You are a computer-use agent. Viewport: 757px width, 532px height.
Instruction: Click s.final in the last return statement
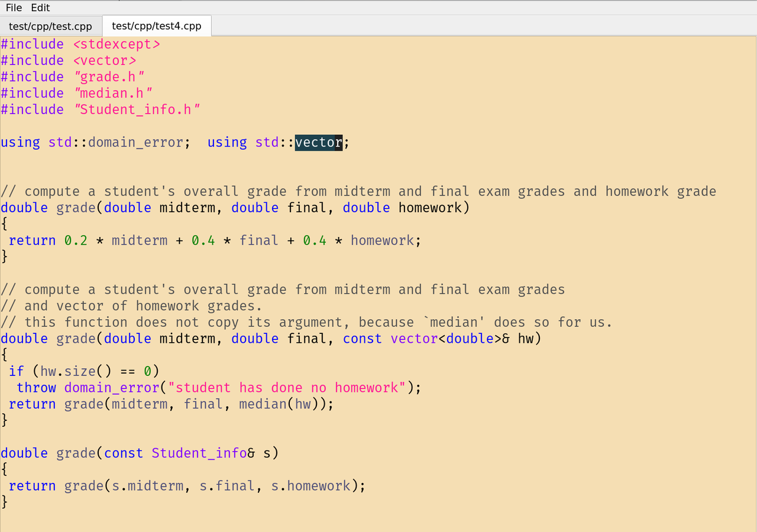click(x=227, y=486)
